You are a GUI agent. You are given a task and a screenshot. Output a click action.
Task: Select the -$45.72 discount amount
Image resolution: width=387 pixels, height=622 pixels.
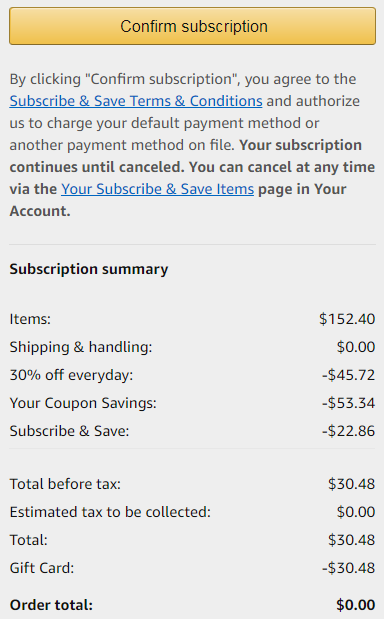[x=348, y=375]
